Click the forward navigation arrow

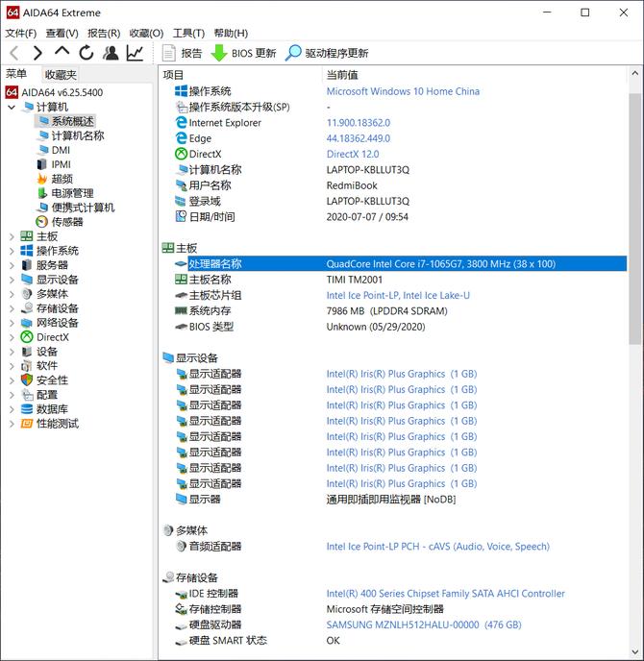click(37, 53)
